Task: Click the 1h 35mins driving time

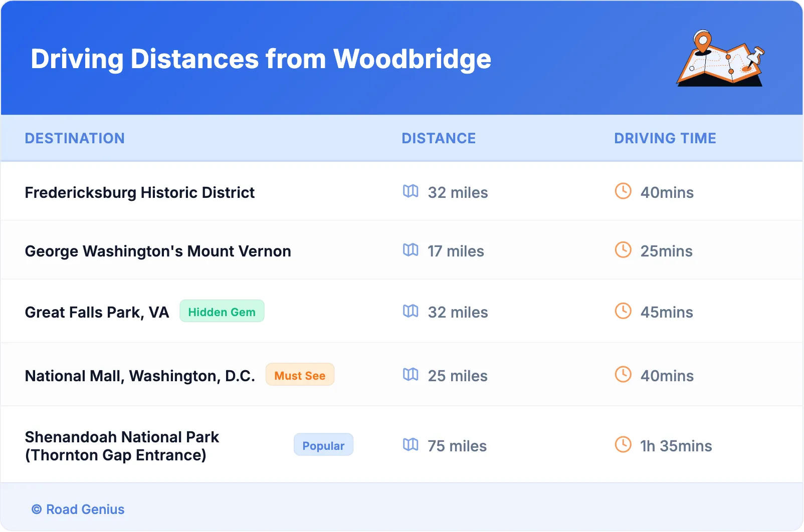Action: [676, 446]
